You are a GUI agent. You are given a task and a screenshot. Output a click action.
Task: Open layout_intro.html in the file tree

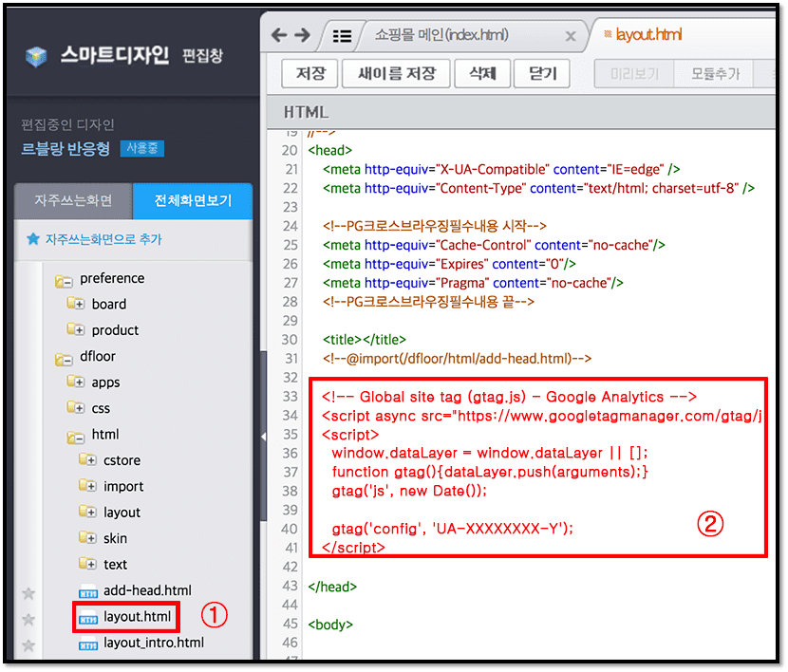(x=154, y=643)
